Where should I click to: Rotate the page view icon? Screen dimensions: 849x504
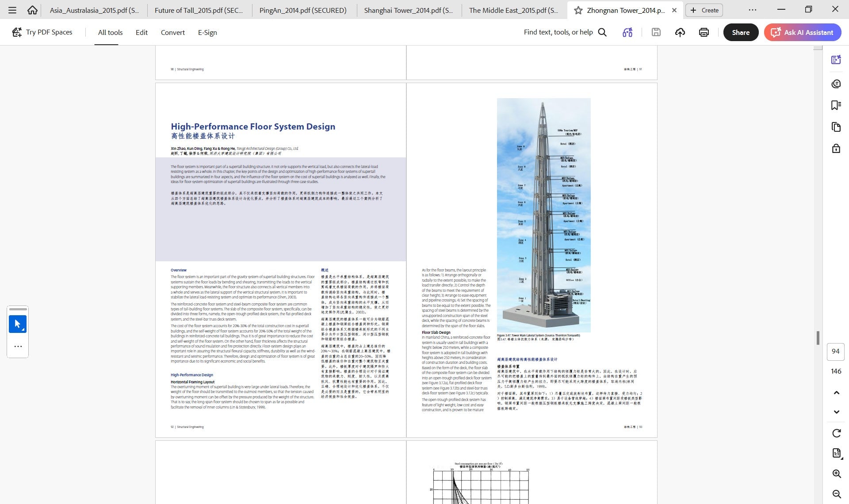pos(836,433)
